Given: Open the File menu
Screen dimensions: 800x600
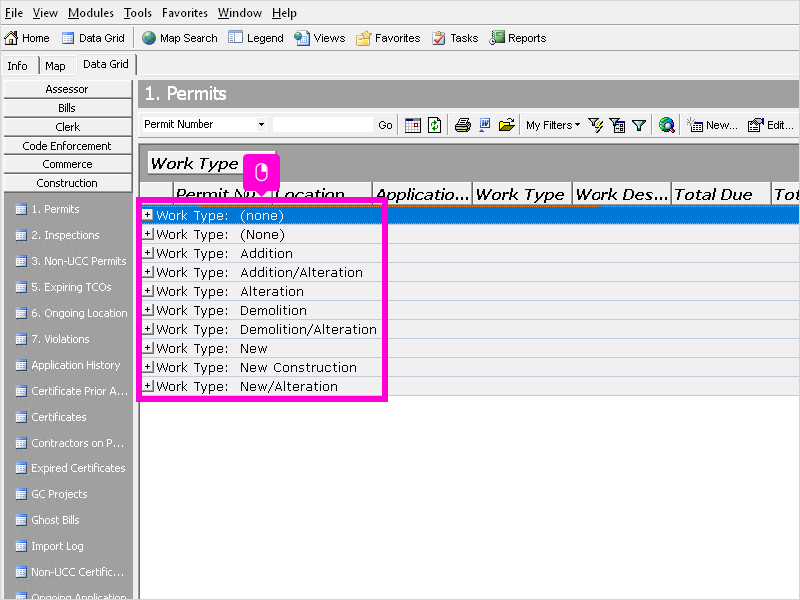Looking at the screenshot, I should [x=14, y=13].
